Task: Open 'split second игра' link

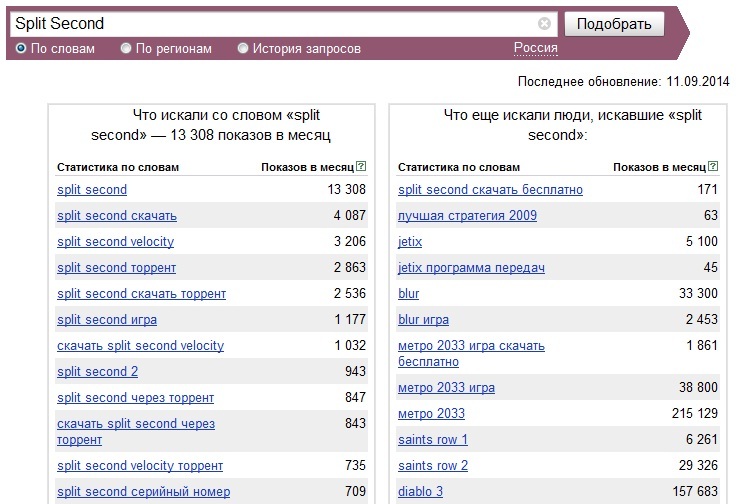Action: coord(107,320)
